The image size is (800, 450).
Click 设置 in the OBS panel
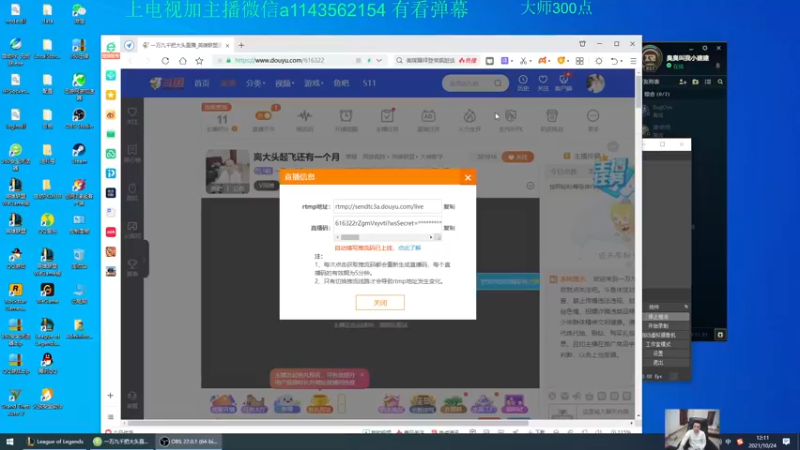click(x=658, y=353)
